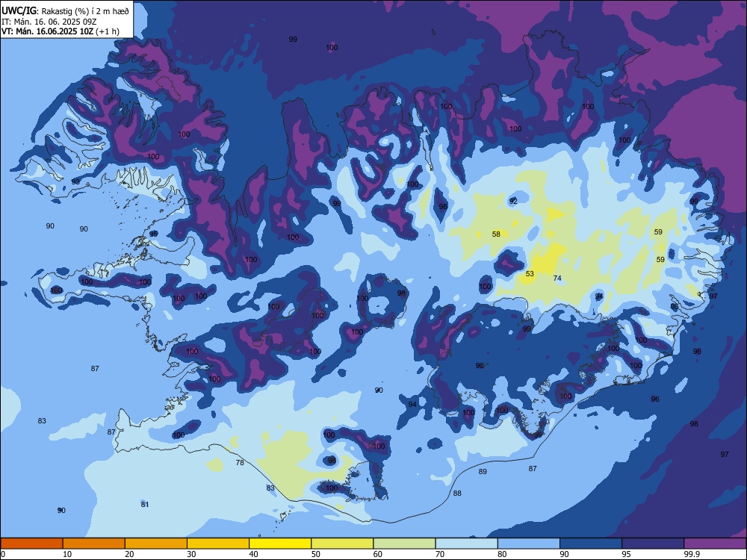Click the dark orange 0-10 legend swatch
Viewport: 747px width, 560px height.
click(x=31, y=544)
